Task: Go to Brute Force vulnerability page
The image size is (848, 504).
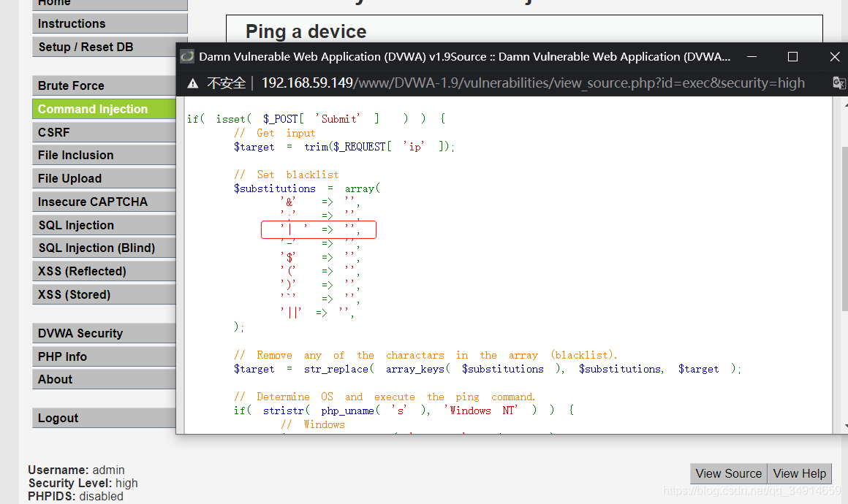Action: pos(105,86)
